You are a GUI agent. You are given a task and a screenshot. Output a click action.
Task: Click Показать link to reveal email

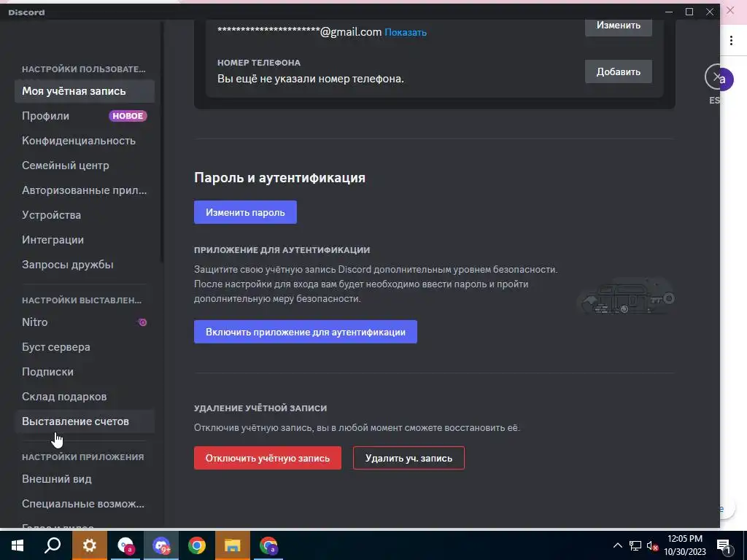click(406, 32)
